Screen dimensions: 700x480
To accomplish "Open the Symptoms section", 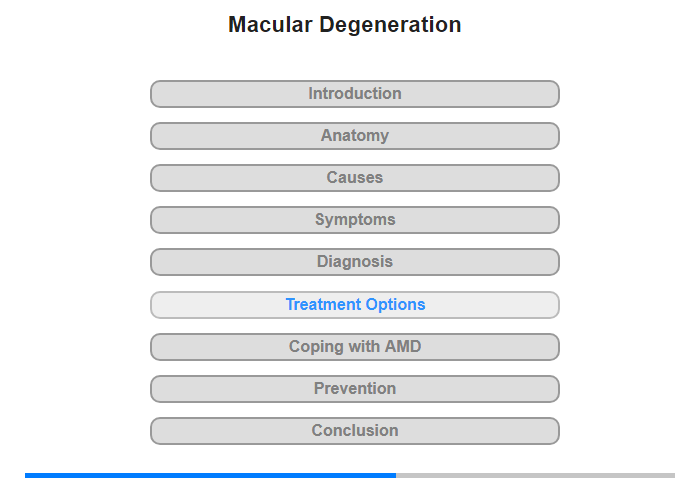I will pyautogui.click(x=354, y=220).
